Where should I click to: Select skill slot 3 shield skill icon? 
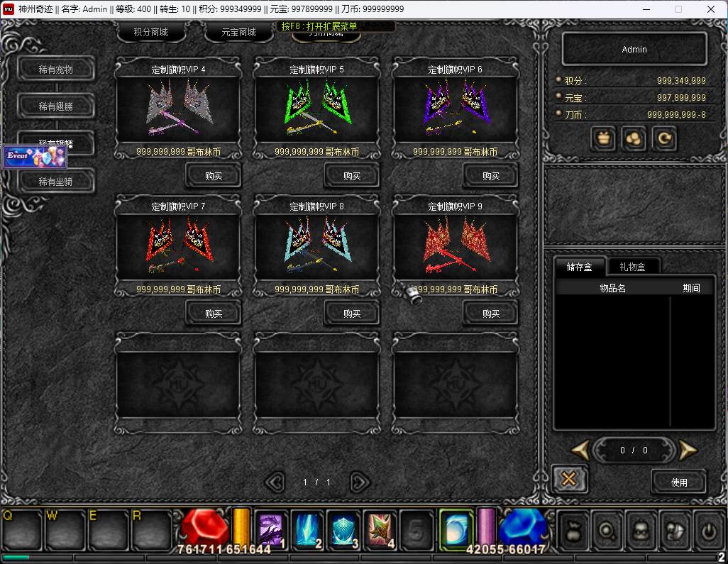tap(343, 529)
